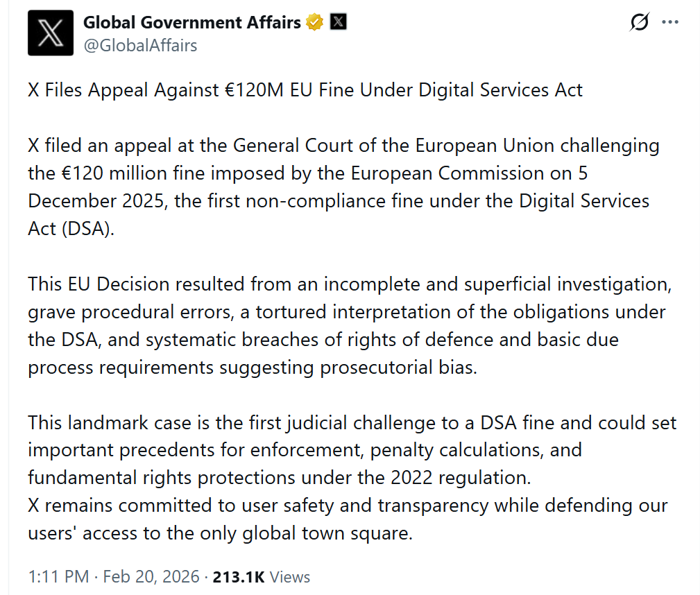
Task: Visit the @GlobalAffairs handle link
Action: 140,46
